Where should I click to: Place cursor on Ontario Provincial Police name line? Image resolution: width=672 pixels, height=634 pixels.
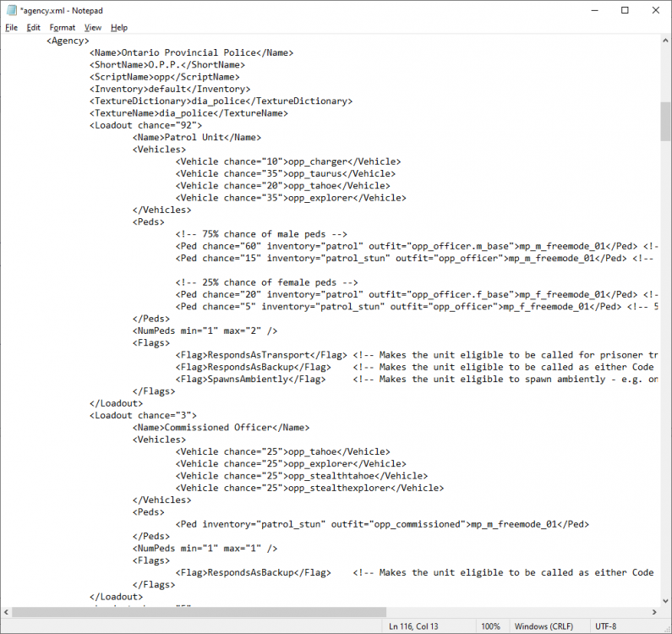(x=192, y=52)
